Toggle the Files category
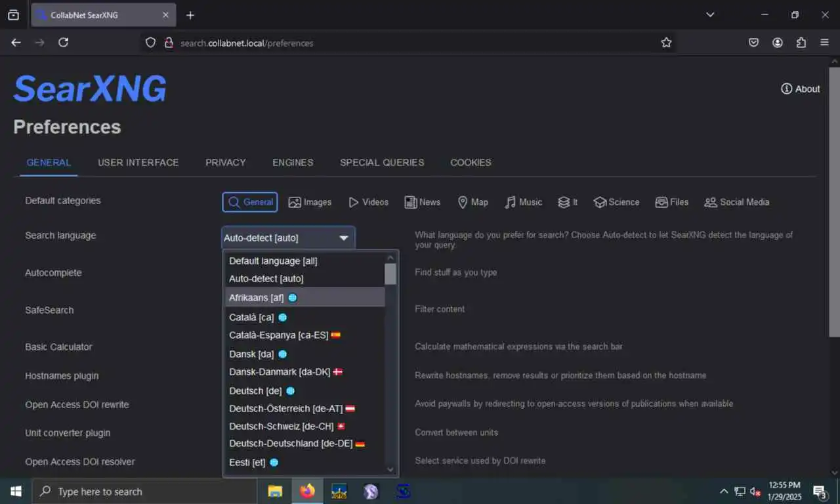The width and height of the screenshot is (840, 504). 672,202
